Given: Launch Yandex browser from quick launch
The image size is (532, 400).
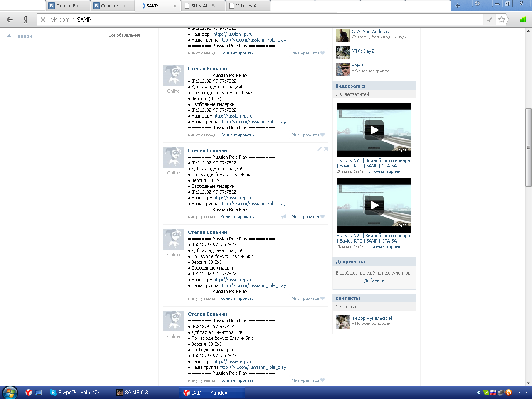Looking at the screenshot, I should 28,393.
